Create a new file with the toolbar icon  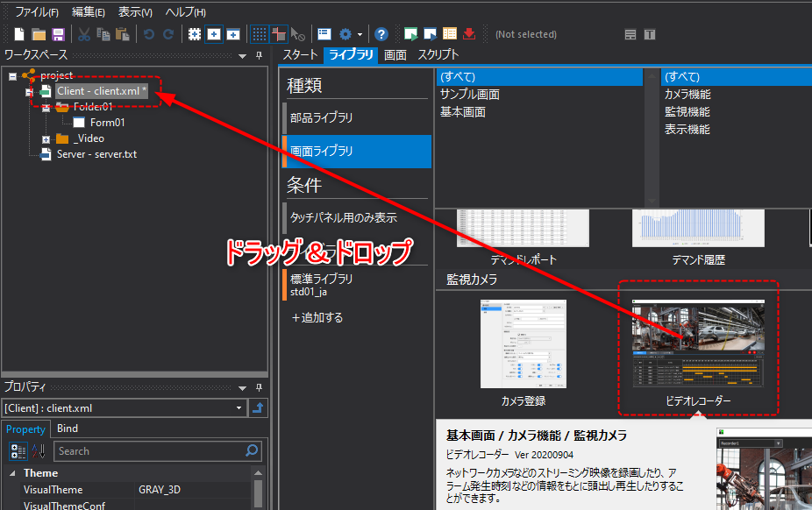point(18,33)
